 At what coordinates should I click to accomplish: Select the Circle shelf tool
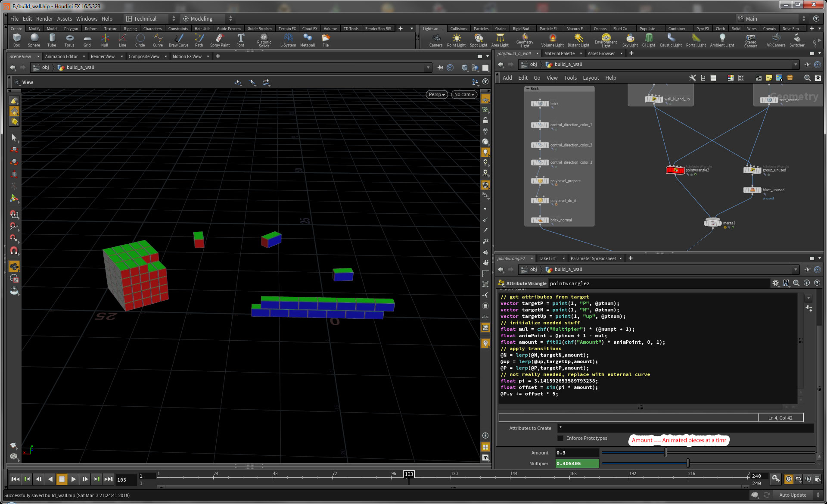coord(140,40)
